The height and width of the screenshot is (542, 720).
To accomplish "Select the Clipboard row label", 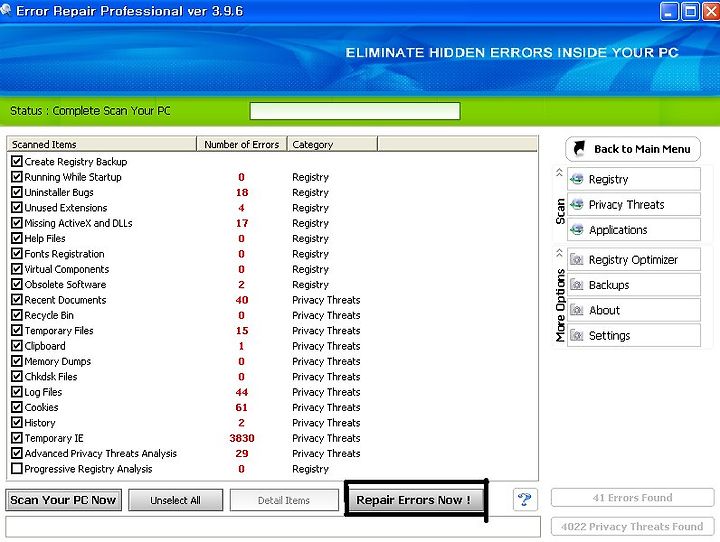I will click(45, 346).
